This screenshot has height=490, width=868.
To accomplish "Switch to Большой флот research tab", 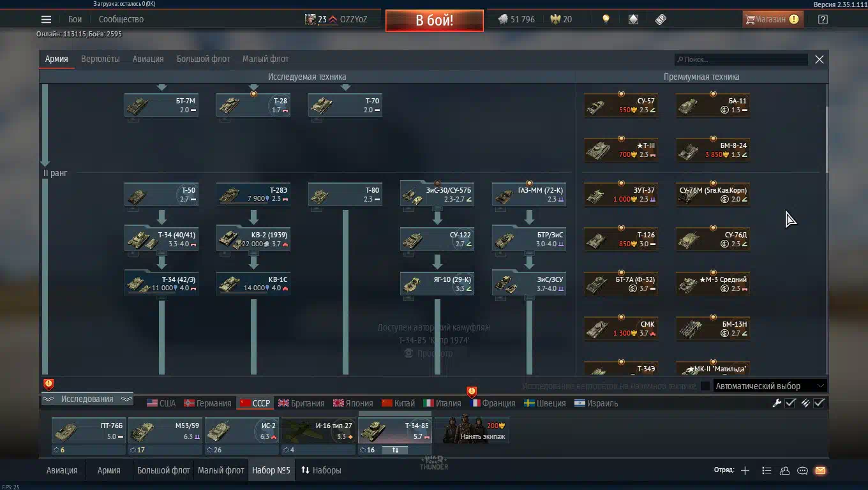I will [x=203, y=59].
